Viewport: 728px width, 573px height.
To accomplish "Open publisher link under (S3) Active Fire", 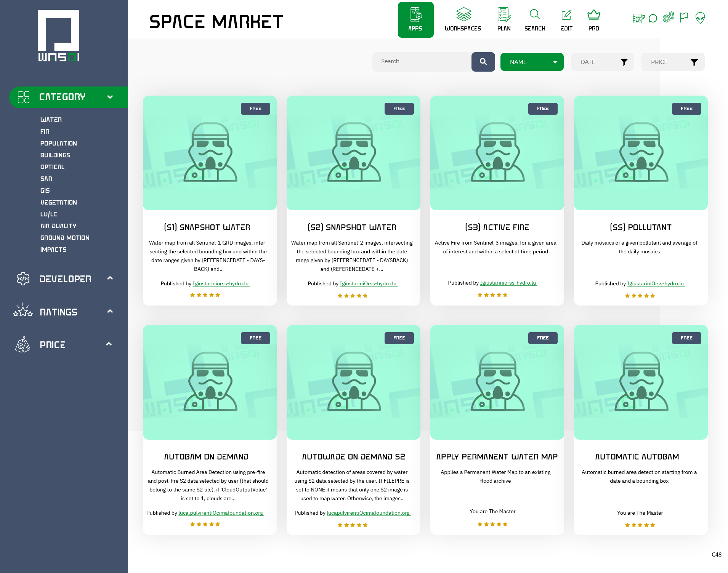I will [508, 283].
